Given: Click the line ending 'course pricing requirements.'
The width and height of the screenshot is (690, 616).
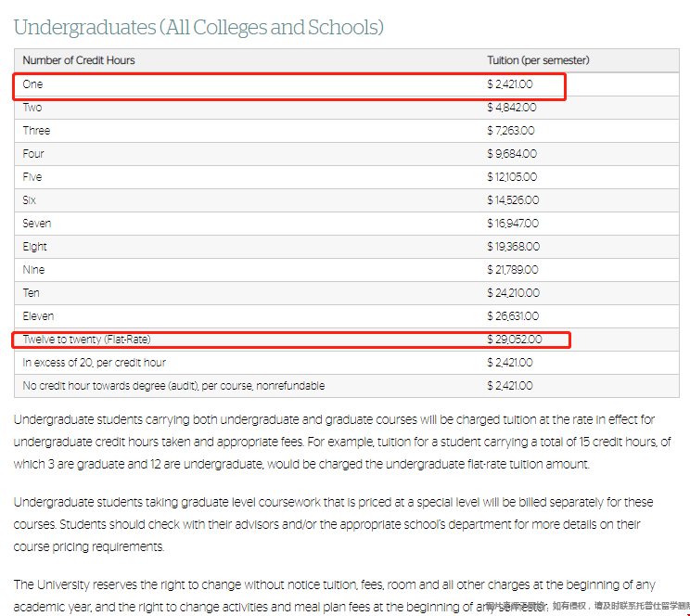Looking at the screenshot, I should click(89, 546).
